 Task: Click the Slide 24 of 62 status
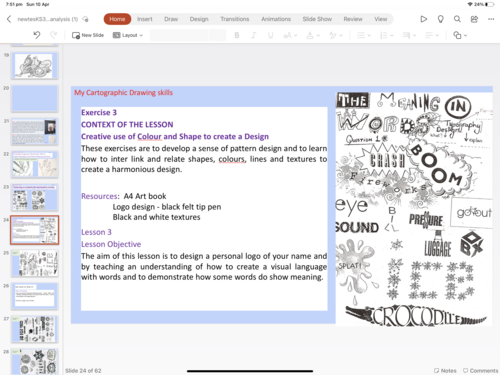83,370
